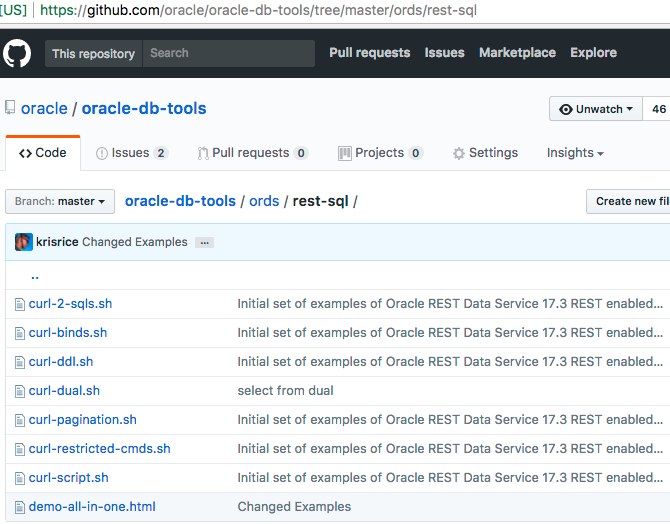
Task: Click the This repository search scope
Action: [94, 53]
